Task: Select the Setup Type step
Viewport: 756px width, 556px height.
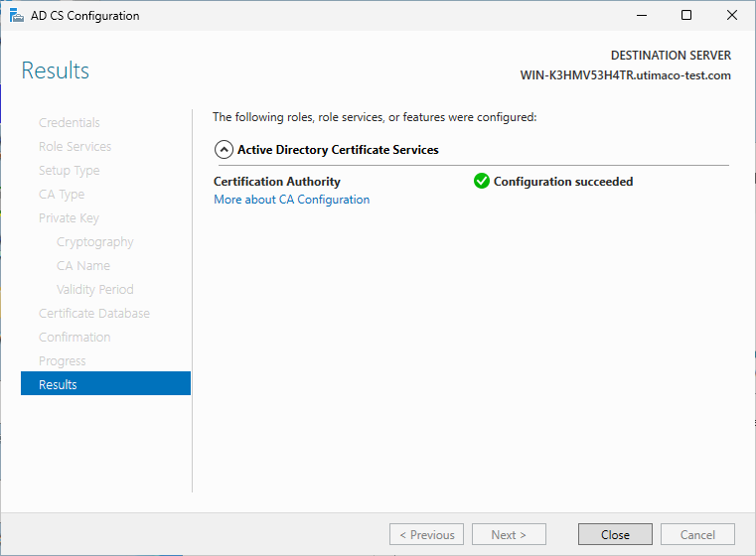Action: click(x=69, y=171)
